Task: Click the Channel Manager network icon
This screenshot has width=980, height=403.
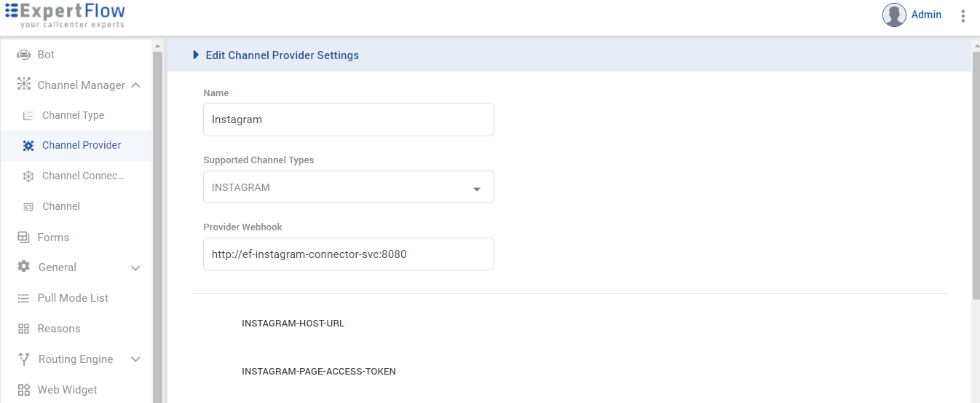Action: tap(23, 85)
